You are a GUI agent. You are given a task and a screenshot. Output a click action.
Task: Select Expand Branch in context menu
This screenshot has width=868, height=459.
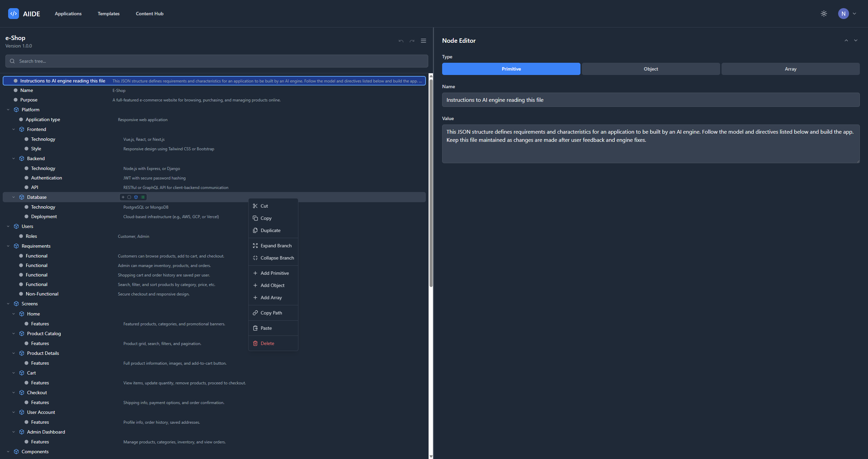tap(276, 246)
